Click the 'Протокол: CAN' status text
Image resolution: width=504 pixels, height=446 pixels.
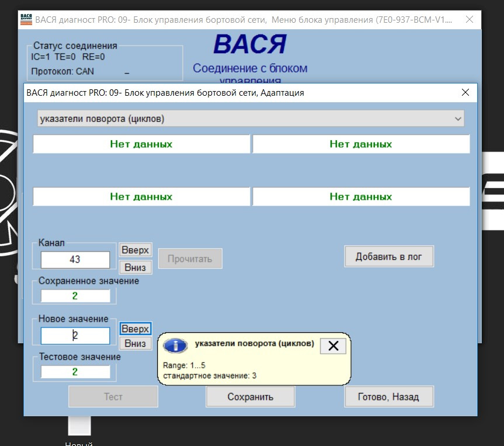click(62, 71)
